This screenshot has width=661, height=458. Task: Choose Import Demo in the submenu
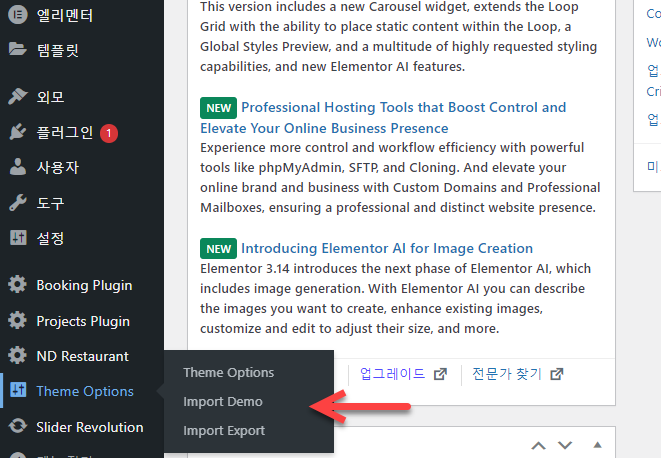(x=223, y=402)
